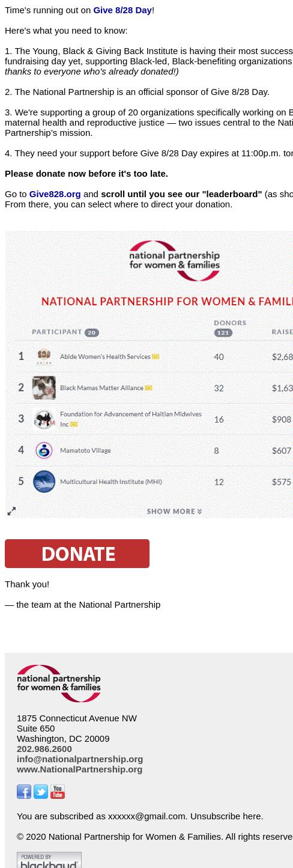Click Multicultural Health Institute logo
The height and width of the screenshot is (868, 293).
tap(44, 481)
